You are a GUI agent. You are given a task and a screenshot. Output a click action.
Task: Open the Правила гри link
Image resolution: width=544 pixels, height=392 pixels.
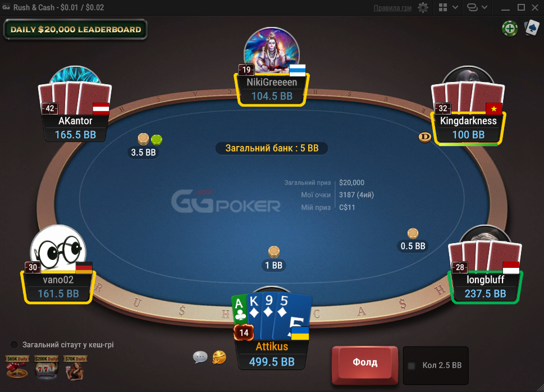point(392,8)
